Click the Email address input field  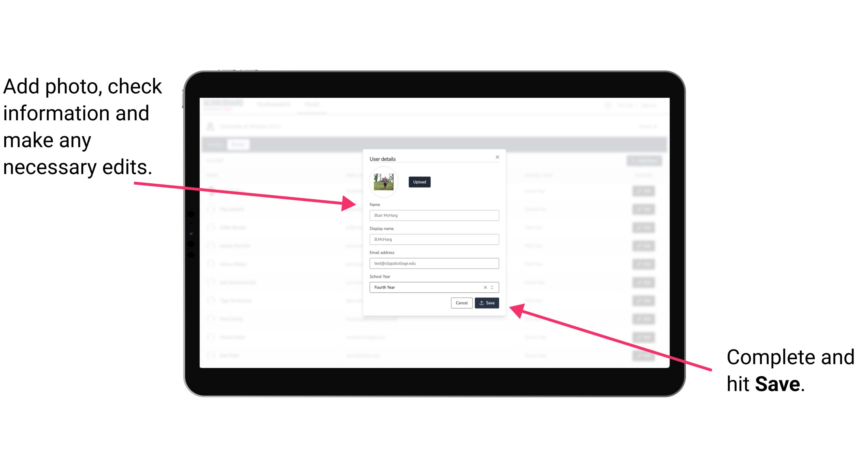click(x=434, y=263)
